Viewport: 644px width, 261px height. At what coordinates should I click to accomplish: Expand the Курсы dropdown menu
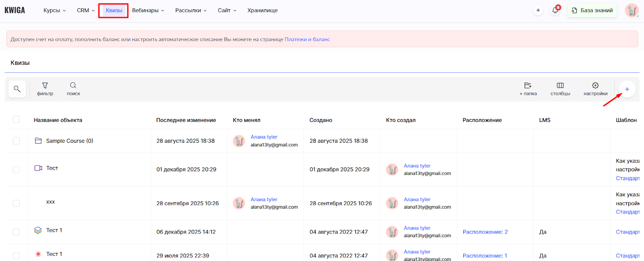coord(54,10)
